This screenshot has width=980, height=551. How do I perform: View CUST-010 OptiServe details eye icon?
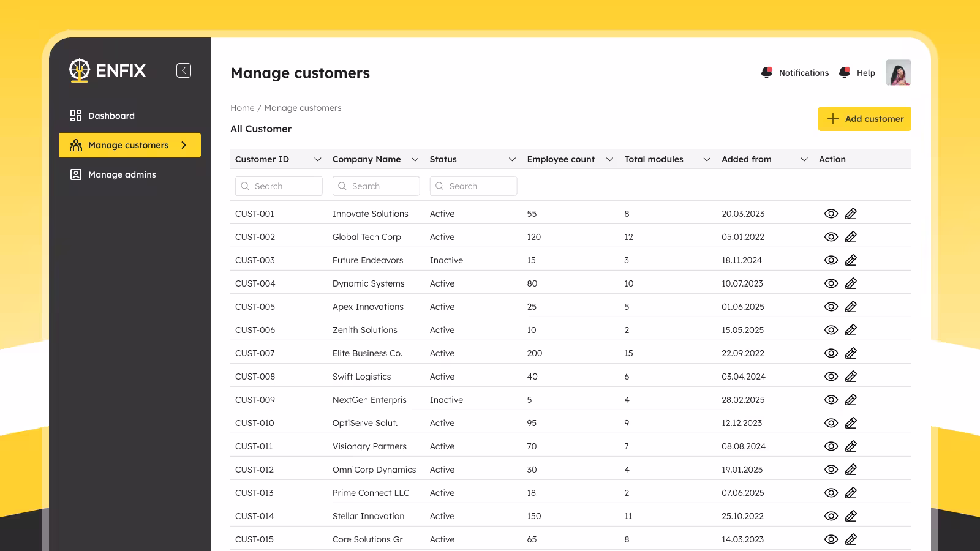(831, 423)
